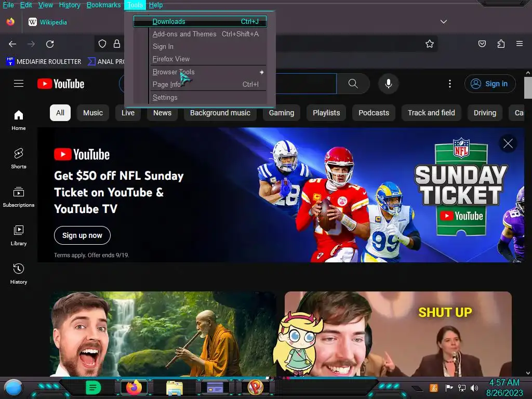Open MrBeast waterfall monk video thumbnail
Screen dimensions: 532x399
pos(163,334)
